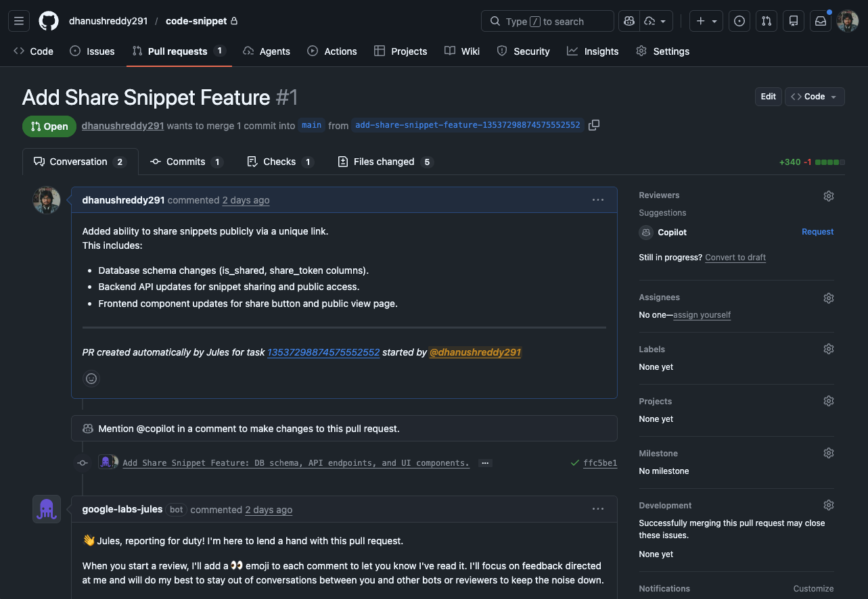Open the Checks tab

point(280,162)
